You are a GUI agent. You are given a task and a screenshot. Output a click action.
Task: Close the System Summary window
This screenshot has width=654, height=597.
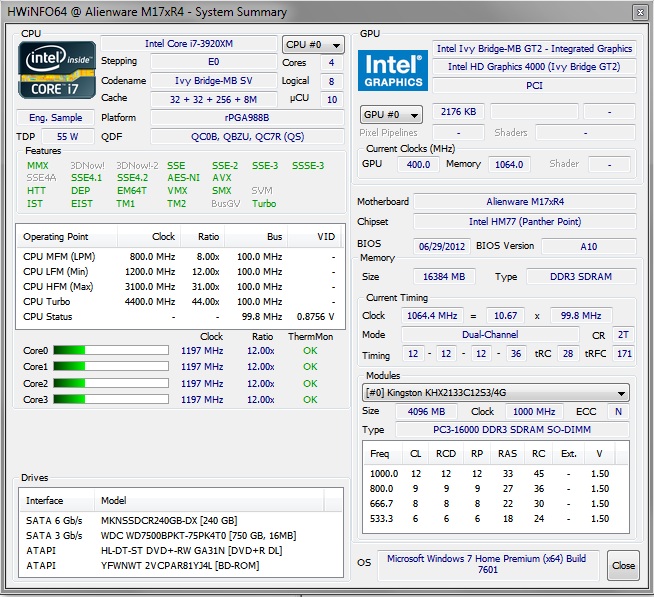[640, 13]
